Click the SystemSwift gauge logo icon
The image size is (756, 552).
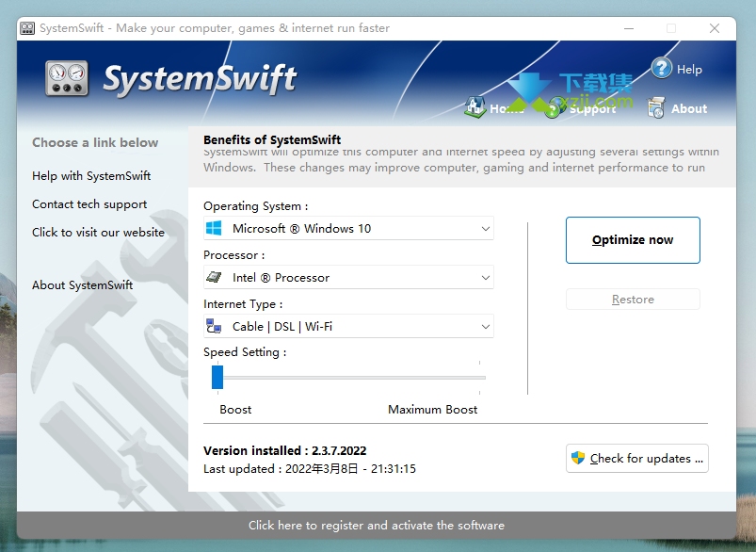click(x=67, y=77)
